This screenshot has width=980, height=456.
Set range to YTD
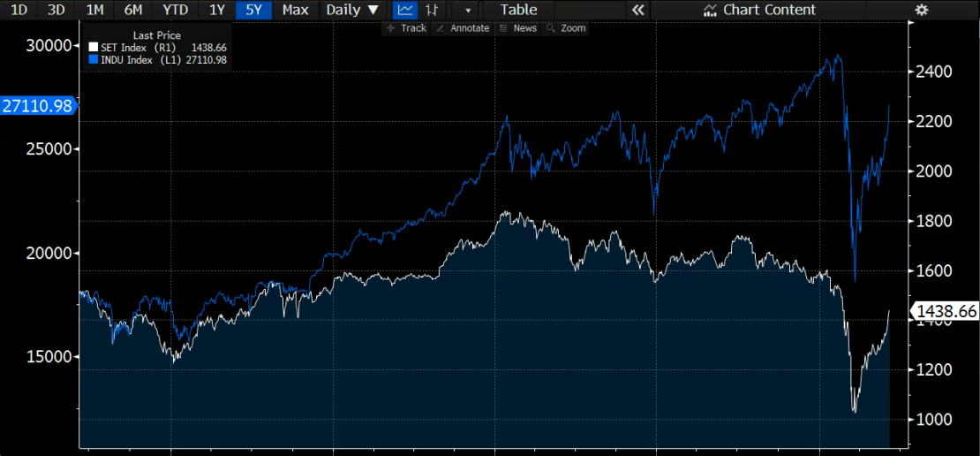(175, 10)
